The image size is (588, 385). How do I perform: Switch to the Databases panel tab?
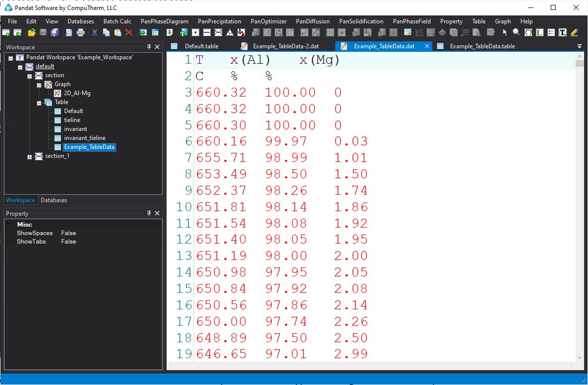pyautogui.click(x=54, y=200)
